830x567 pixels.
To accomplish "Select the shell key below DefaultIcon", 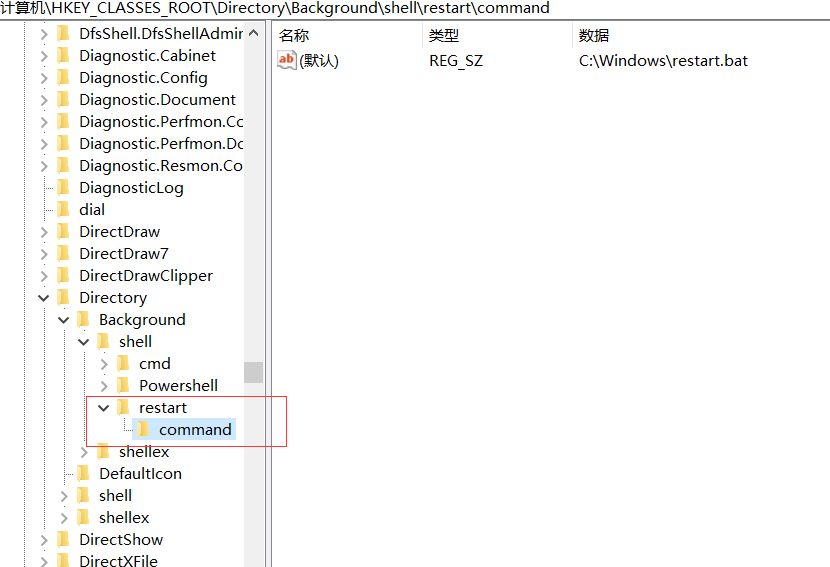I will click(x=115, y=496).
